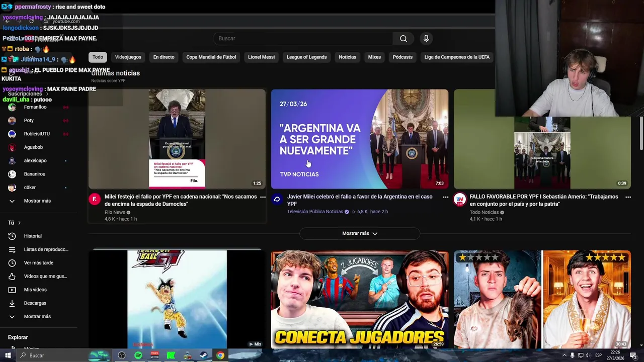This screenshot has height=362, width=644.
Task: Open Windows Start menu
Action: click(8, 355)
